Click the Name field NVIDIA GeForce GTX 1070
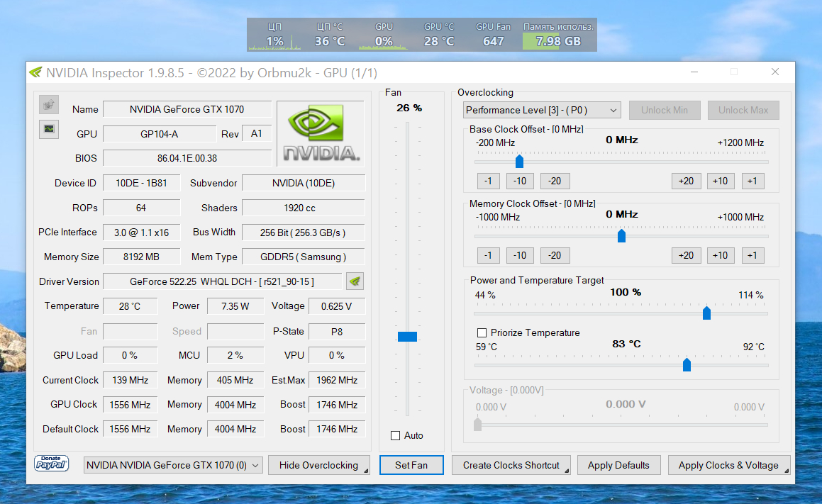The height and width of the screenshot is (504, 822). tap(187, 109)
